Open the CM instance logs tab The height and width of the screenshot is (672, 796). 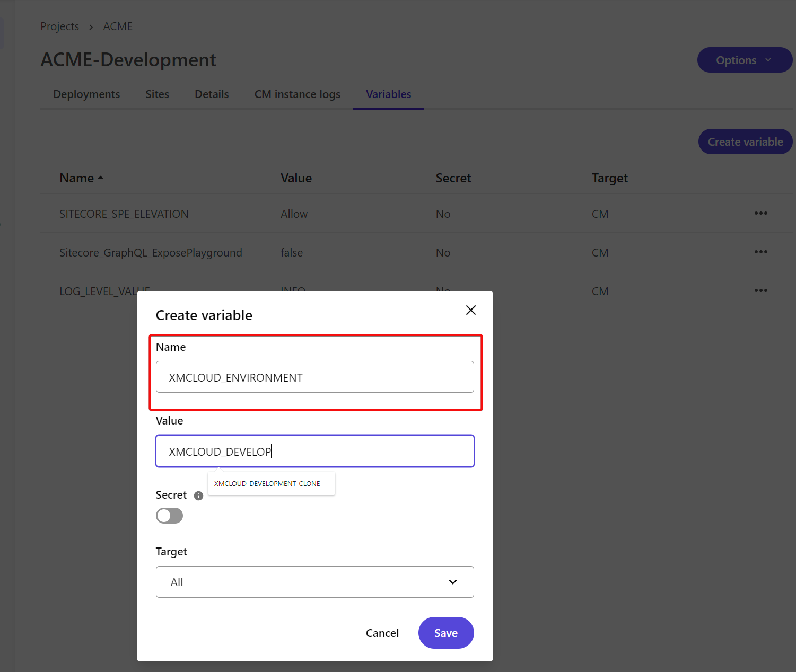tap(297, 94)
